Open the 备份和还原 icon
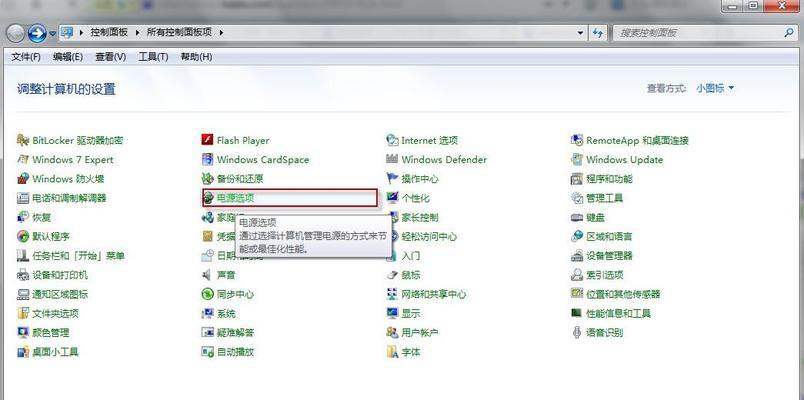Screen dimensions: 804x400 [208, 178]
